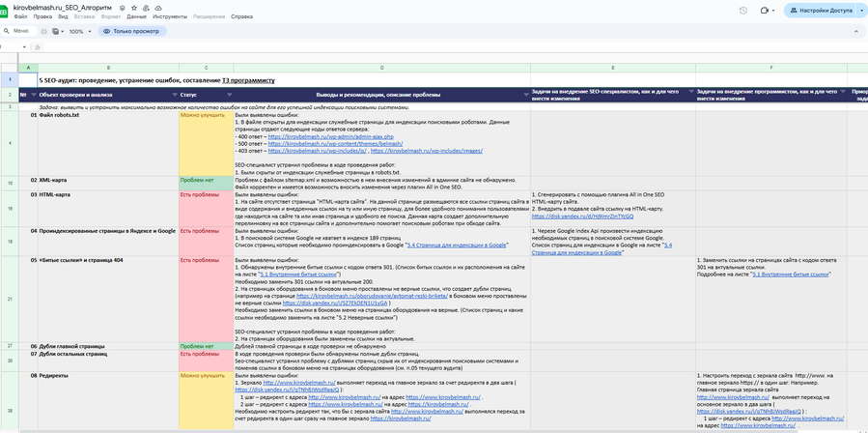
Task: Open the Инструменты menu
Action: (x=170, y=16)
